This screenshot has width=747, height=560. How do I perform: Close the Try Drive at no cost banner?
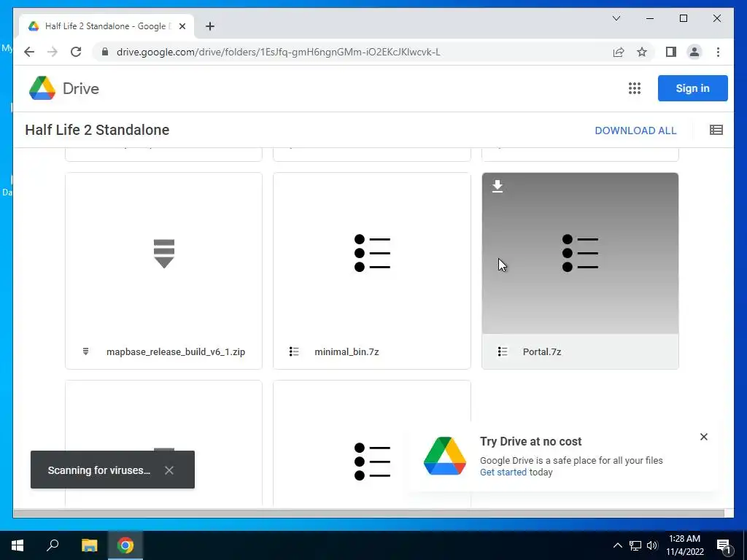[x=704, y=437]
